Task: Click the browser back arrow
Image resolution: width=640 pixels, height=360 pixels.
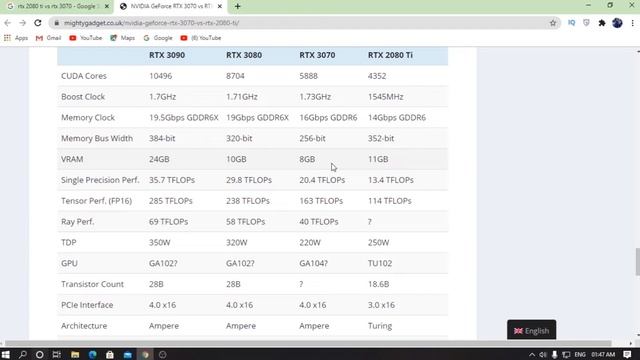Action: (7, 23)
